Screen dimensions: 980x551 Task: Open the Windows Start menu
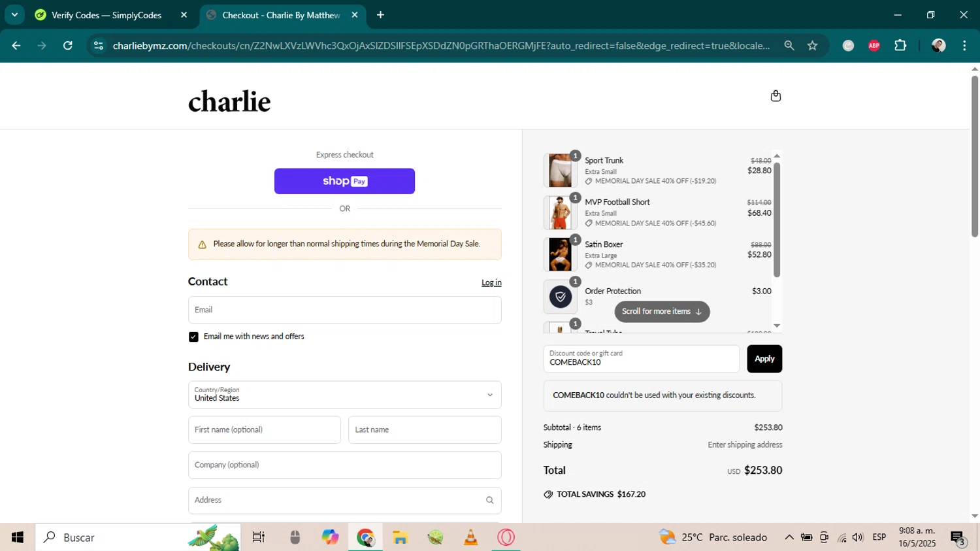[x=18, y=537]
